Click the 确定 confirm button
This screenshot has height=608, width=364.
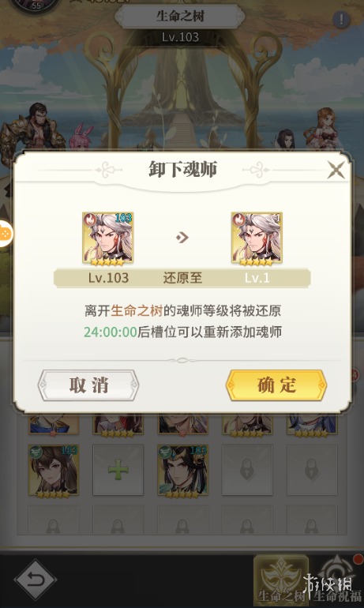pyautogui.click(x=276, y=385)
